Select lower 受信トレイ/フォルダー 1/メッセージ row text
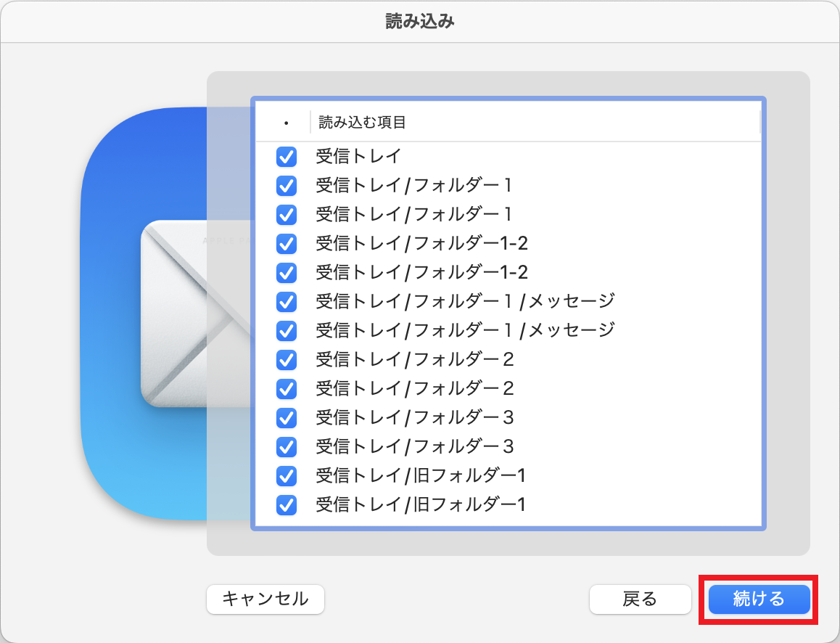The image size is (840, 643). tap(465, 330)
